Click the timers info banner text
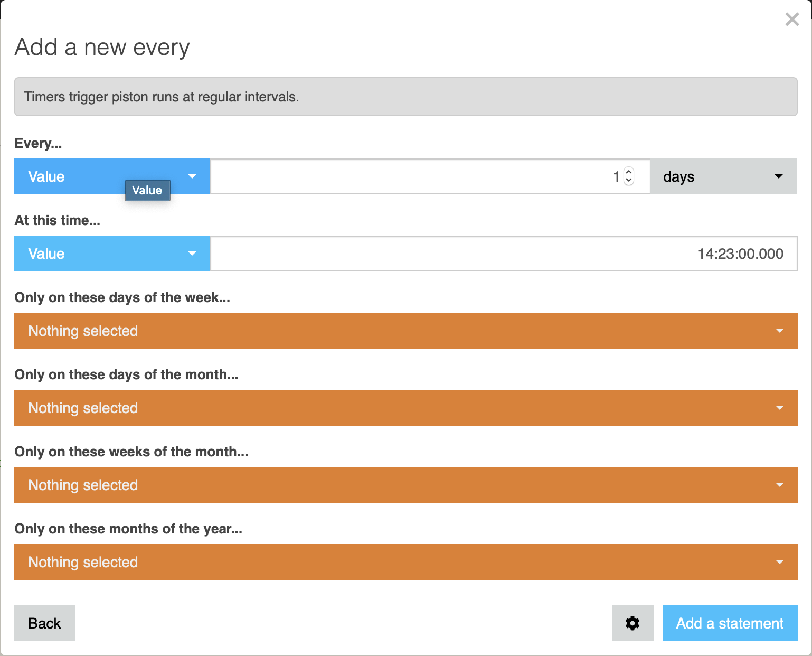This screenshot has width=812, height=656. click(162, 97)
